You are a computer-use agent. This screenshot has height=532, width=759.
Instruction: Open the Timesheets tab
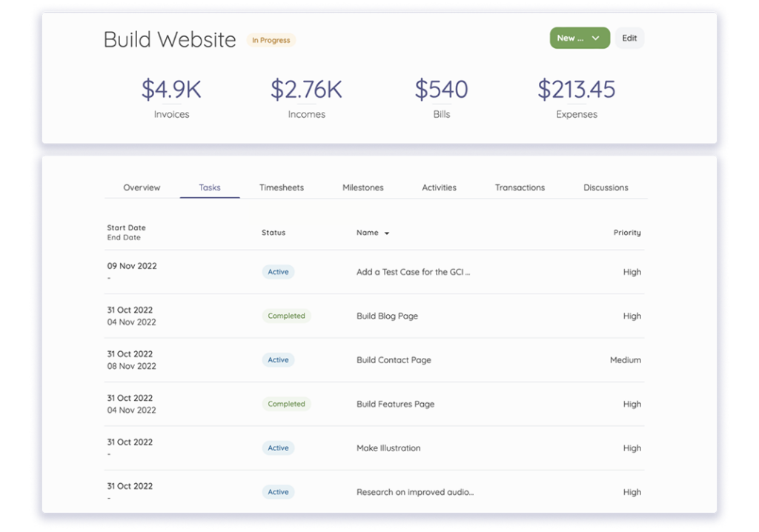click(x=282, y=187)
